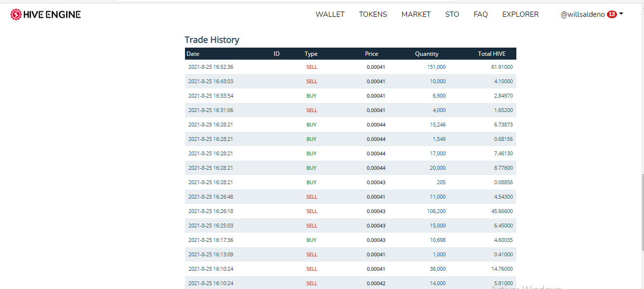
Task: Click total 4.60035
Action: click(x=503, y=240)
